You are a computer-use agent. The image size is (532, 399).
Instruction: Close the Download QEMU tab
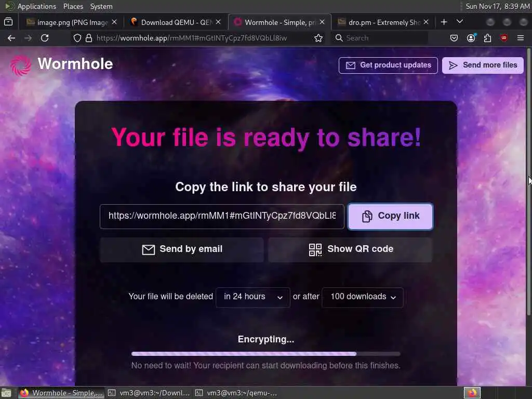(218, 22)
